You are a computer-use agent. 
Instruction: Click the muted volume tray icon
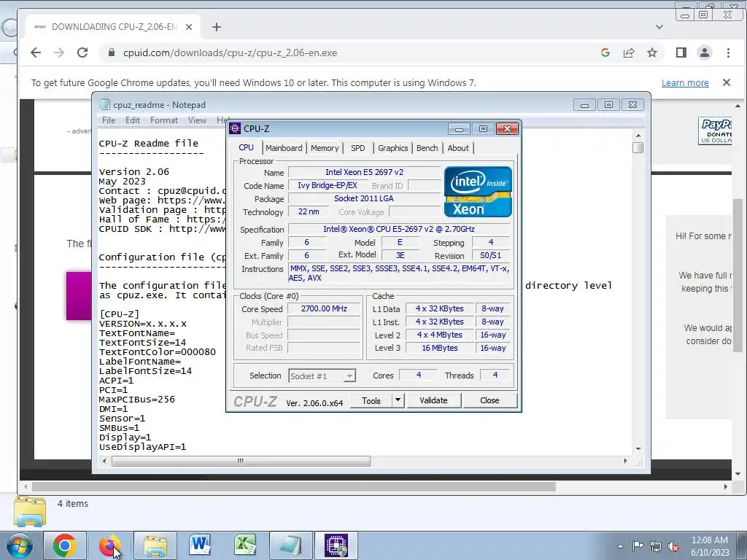(673, 547)
